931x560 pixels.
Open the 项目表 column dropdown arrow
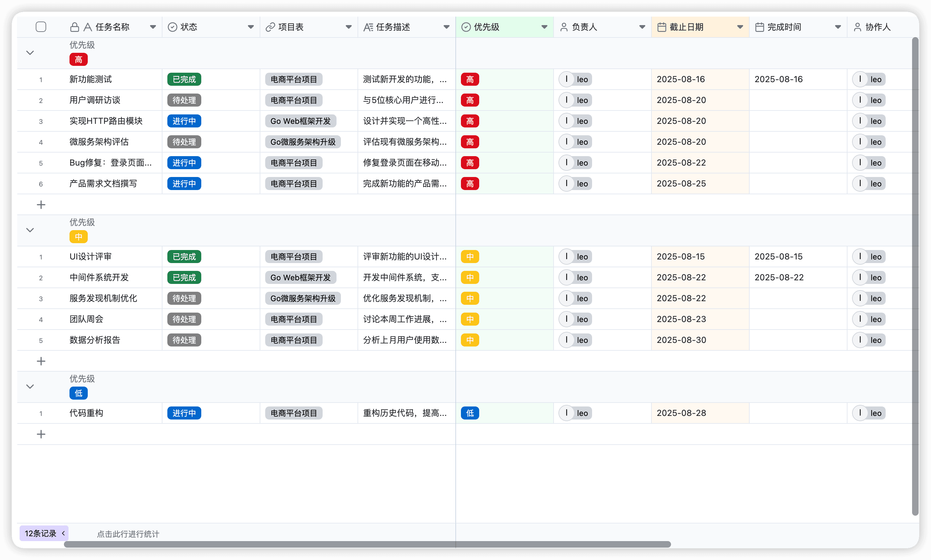point(348,27)
